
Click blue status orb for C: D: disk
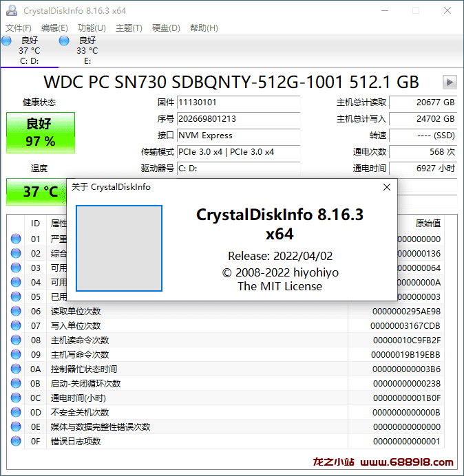click(x=6, y=41)
